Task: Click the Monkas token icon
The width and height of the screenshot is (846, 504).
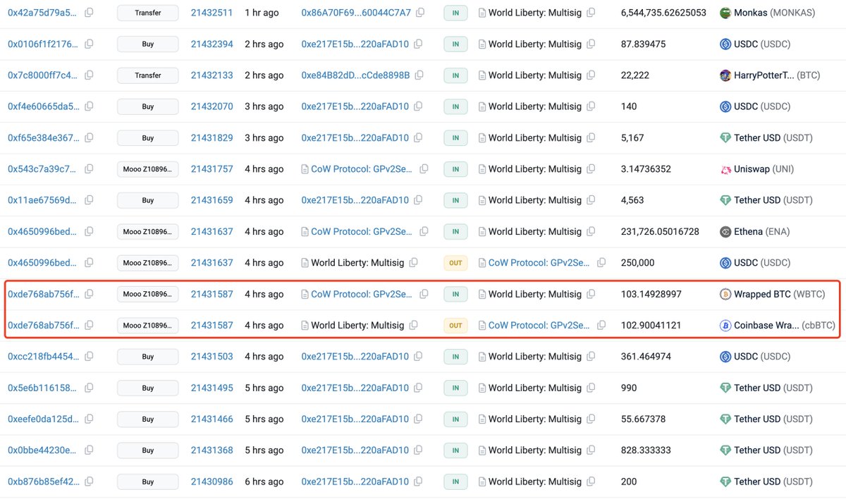Action: pos(725,13)
